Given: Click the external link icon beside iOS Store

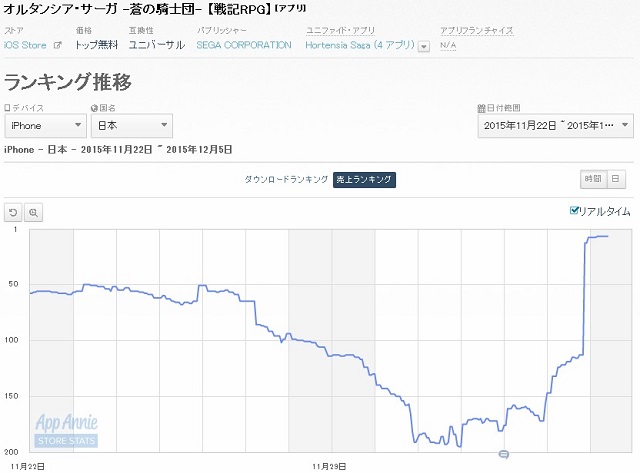Looking at the screenshot, I should pyautogui.click(x=57, y=46).
